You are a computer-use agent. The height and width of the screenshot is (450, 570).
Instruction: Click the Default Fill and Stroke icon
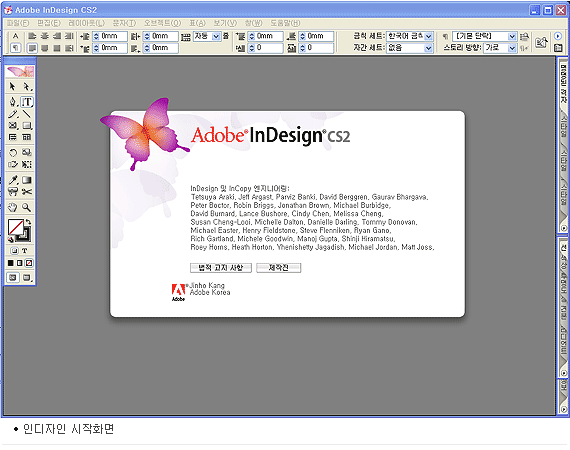(x=11, y=239)
